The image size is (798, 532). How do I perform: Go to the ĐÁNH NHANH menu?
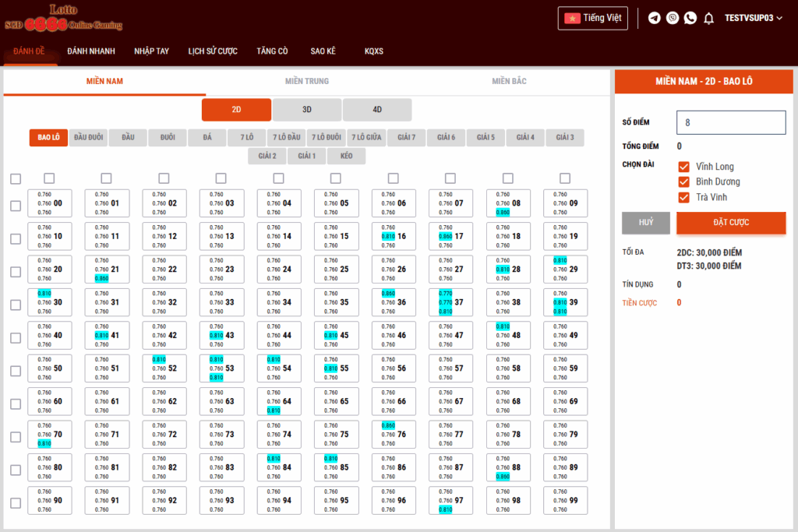91,51
